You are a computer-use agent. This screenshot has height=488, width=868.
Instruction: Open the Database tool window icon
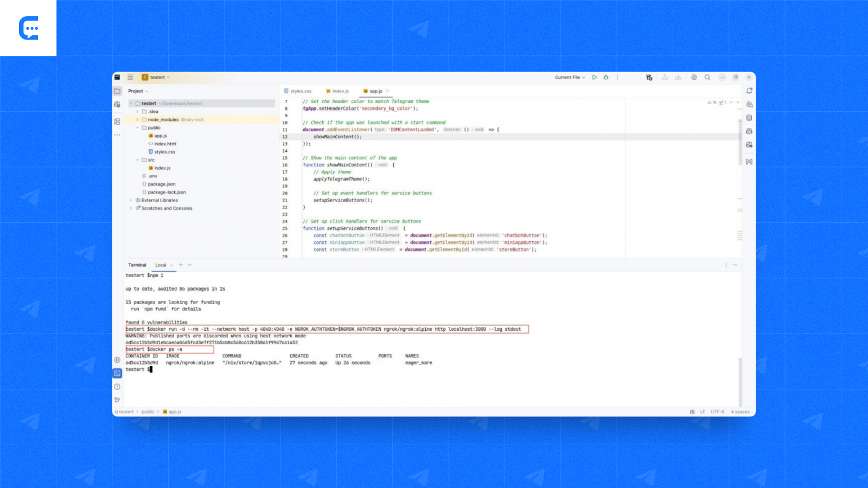click(x=749, y=118)
